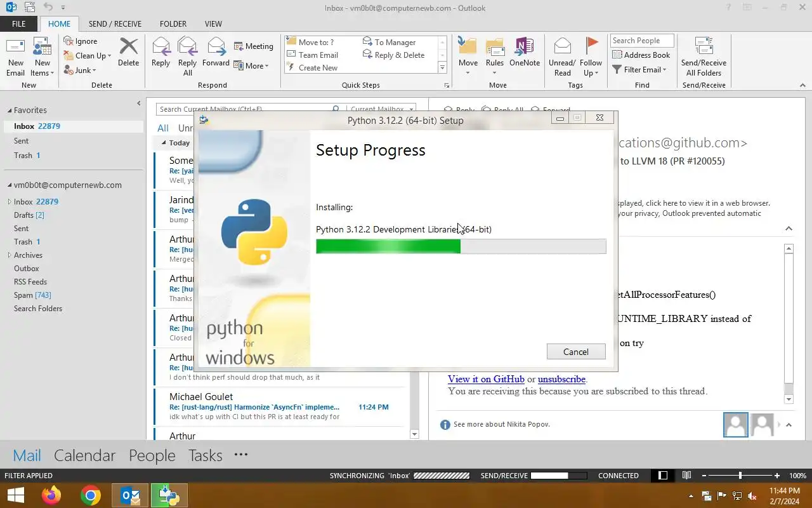Open the View it on GitHub link

(486, 379)
